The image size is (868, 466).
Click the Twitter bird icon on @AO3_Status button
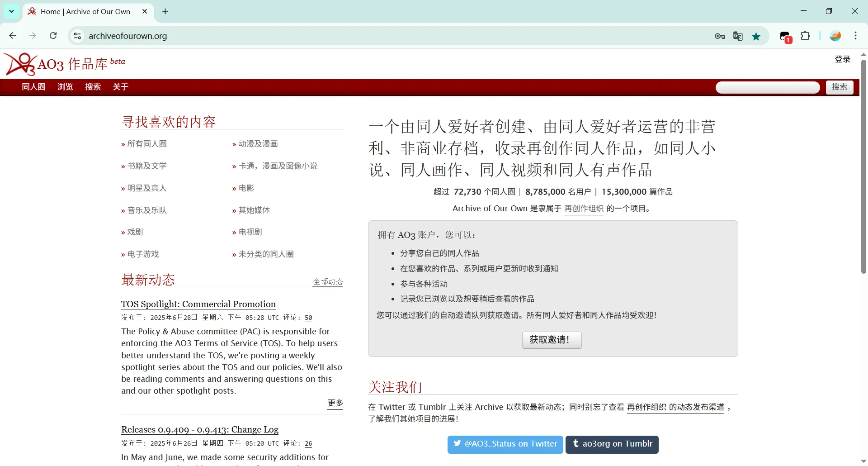coord(458,444)
